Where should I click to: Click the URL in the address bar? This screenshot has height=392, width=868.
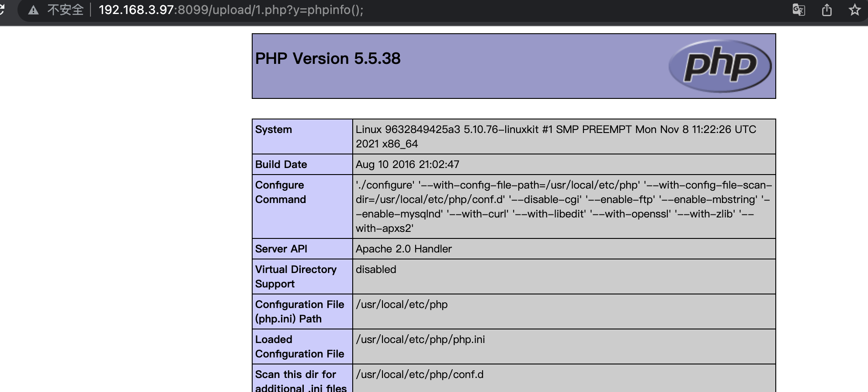(x=231, y=10)
